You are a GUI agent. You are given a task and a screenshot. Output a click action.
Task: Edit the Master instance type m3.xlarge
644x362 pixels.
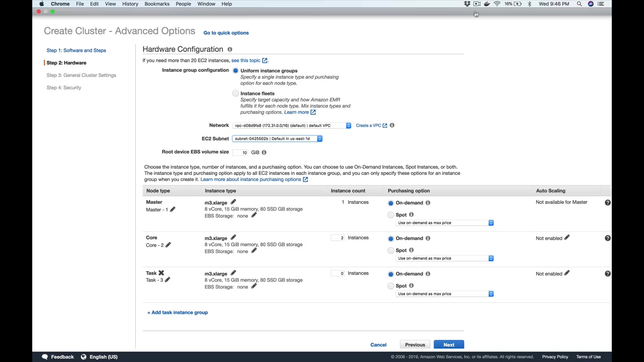pyautogui.click(x=233, y=202)
